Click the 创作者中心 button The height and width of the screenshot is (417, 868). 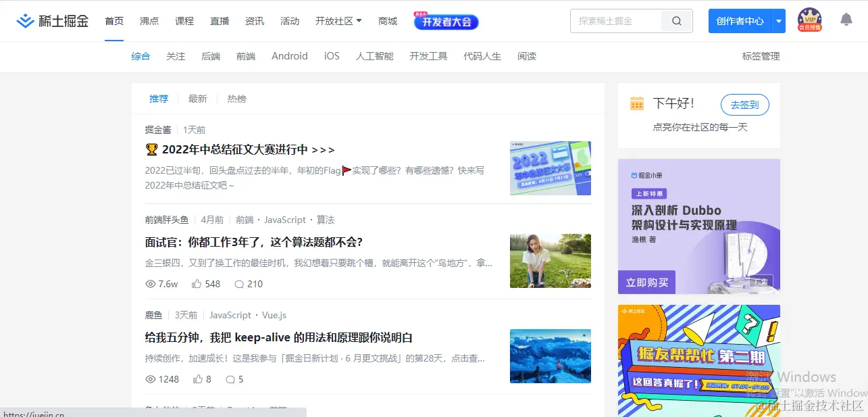coord(740,21)
